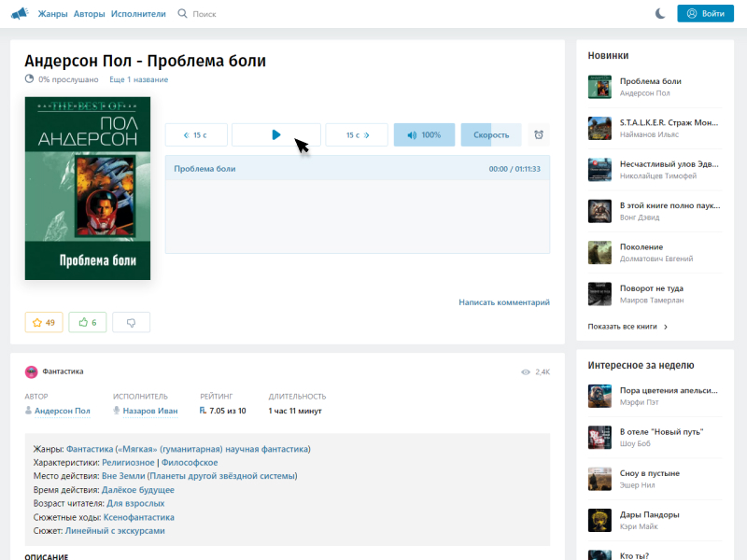Open the Фантастика genre icon
Viewport: 747px width, 560px height.
pyautogui.click(x=31, y=371)
